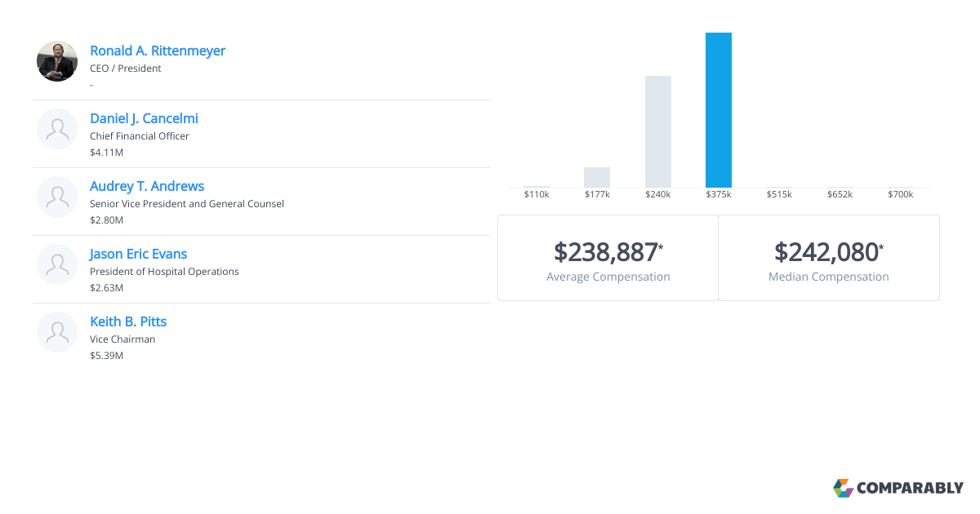Select the Median Compensation card

(828, 258)
